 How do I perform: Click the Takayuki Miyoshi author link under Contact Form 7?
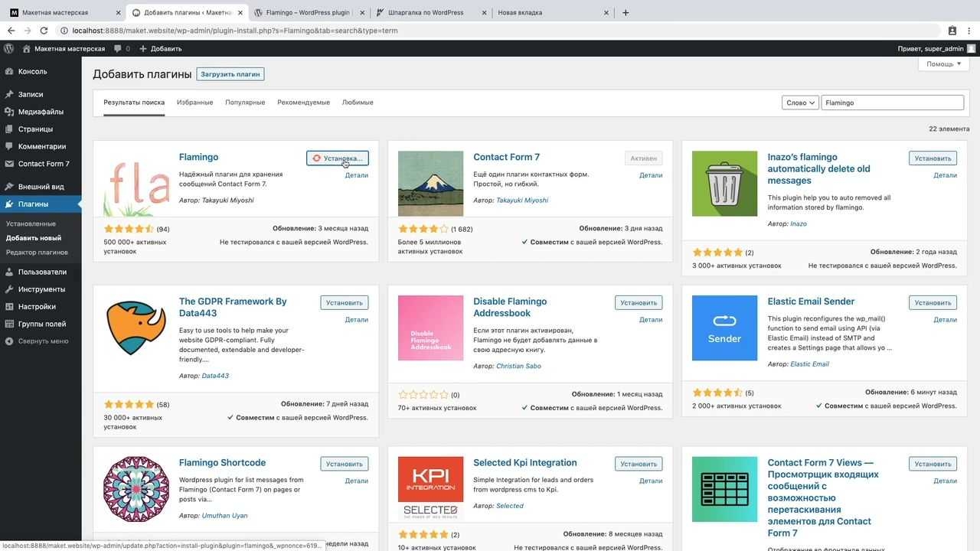pyautogui.click(x=522, y=201)
